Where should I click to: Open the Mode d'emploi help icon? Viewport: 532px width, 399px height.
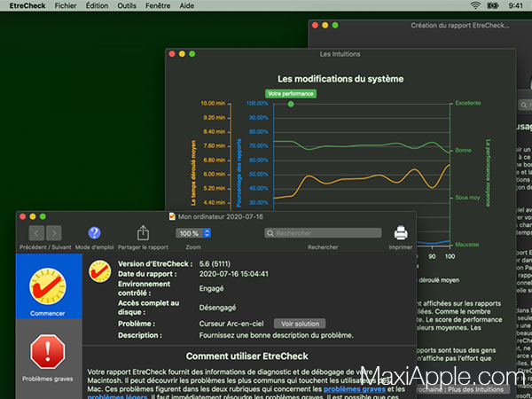94,233
